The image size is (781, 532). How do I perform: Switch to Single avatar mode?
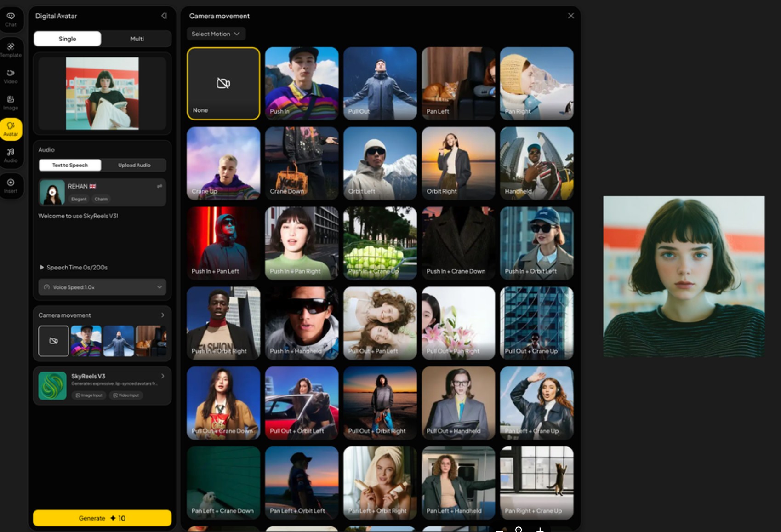click(x=68, y=39)
